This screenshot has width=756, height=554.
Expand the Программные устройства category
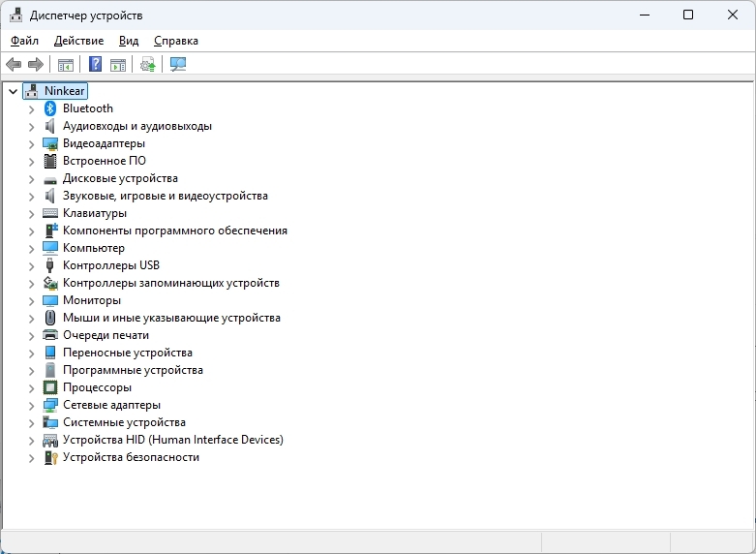click(x=31, y=371)
